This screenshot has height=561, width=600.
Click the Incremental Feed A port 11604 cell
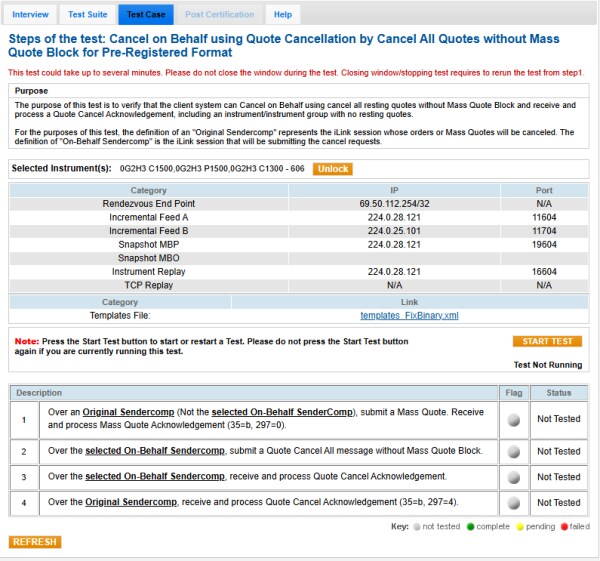pyautogui.click(x=543, y=216)
